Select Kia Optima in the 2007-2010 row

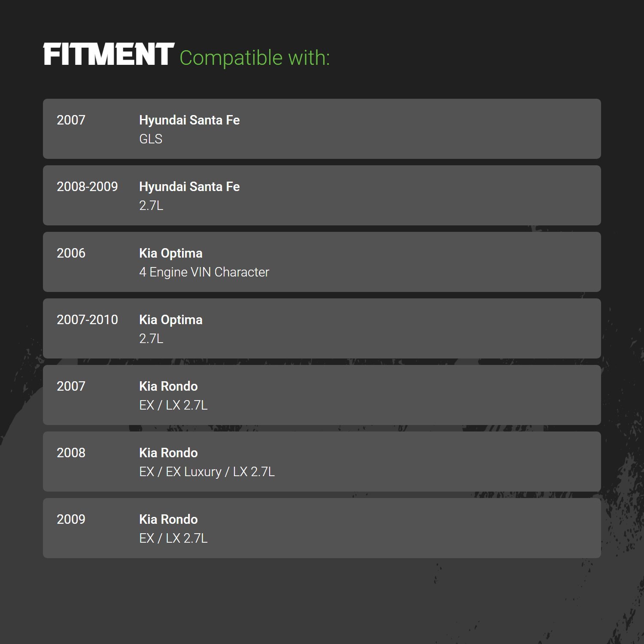(170, 320)
